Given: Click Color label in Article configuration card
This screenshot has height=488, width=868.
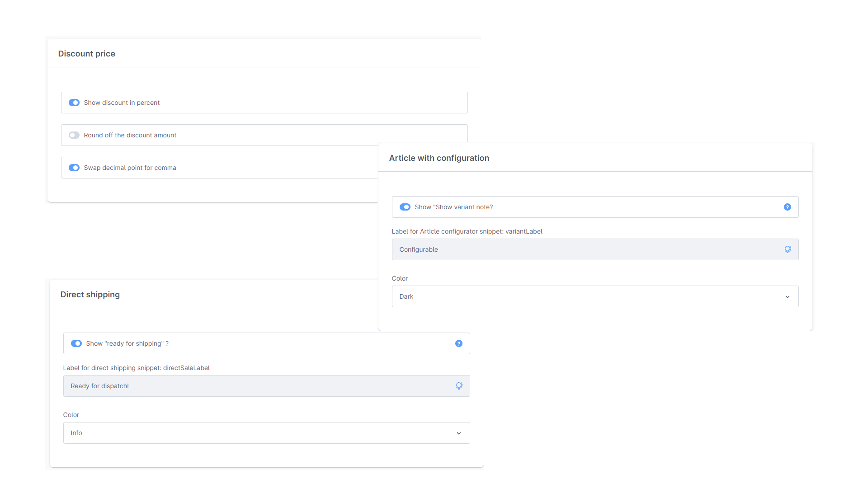Looking at the screenshot, I should coord(400,278).
